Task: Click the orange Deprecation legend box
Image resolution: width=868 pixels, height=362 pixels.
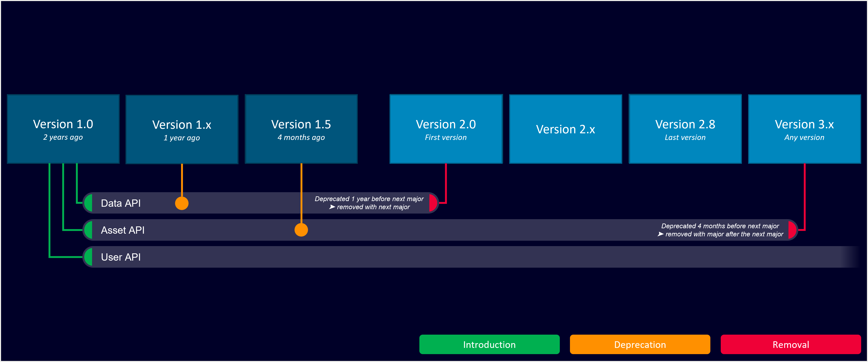Action: coord(640,344)
